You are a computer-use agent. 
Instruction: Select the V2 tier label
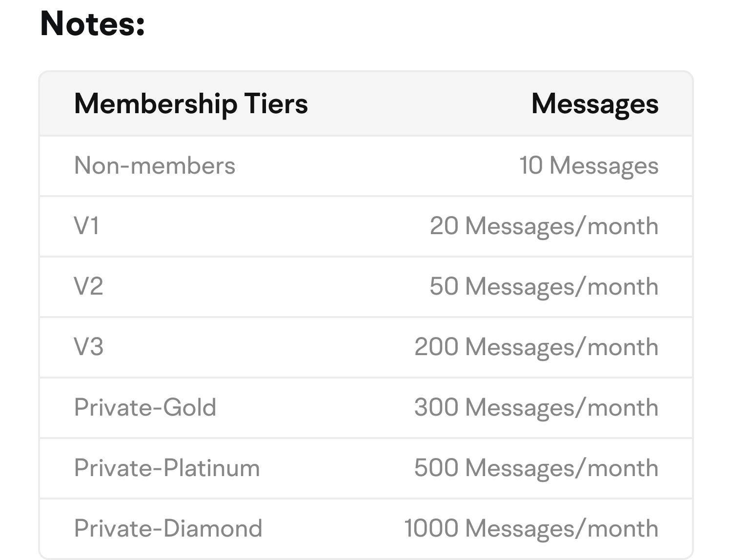tap(89, 286)
